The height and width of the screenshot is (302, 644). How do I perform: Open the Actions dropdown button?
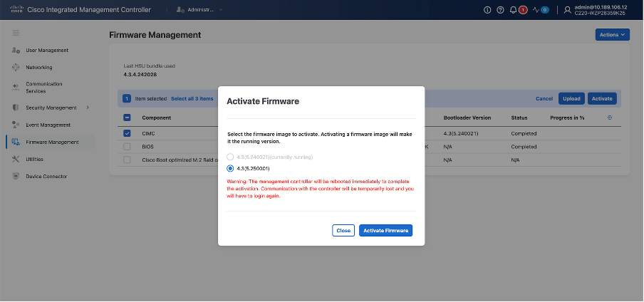[612, 34]
